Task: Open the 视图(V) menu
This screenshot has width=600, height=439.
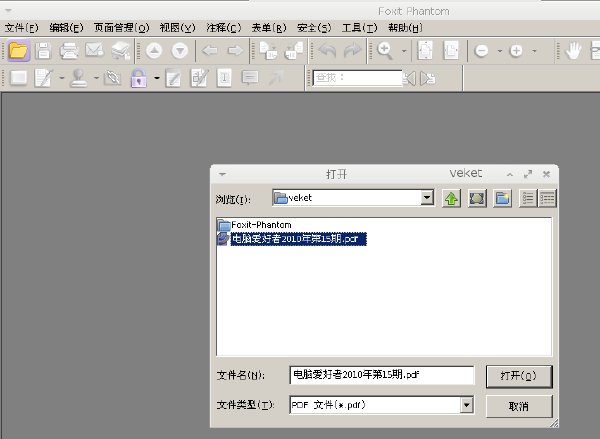Action: click(177, 28)
